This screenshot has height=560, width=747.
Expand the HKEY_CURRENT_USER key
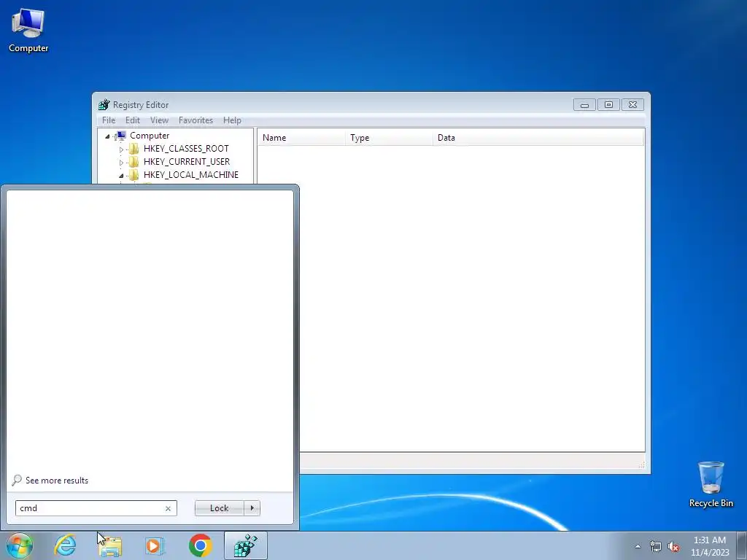tap(121, 163)
